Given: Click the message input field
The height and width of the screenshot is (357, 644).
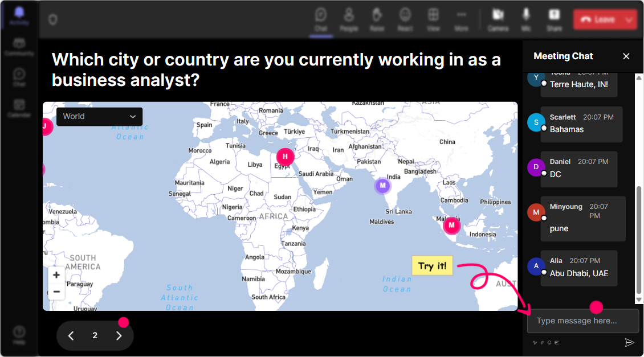Looking at the screenshot, I should pyautogui.click(x=583, y=321).
